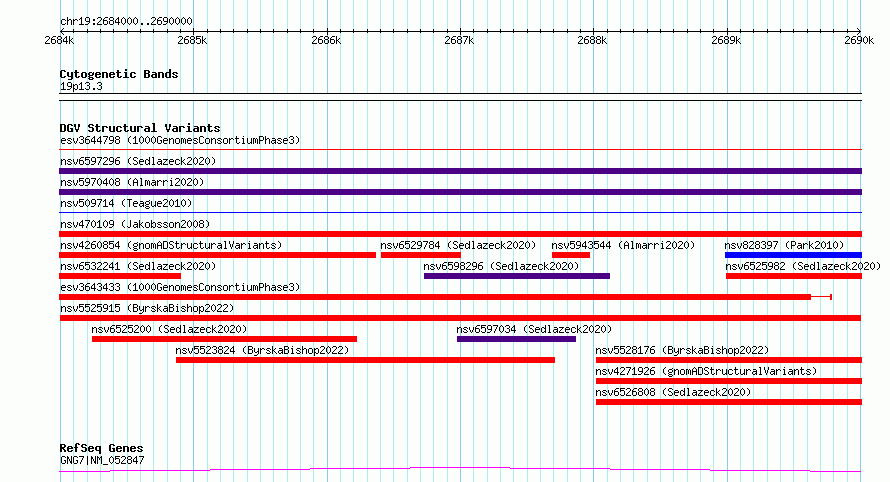Select the red bar under nsv6525982
The image size is (890, 482).
[794, 276]
